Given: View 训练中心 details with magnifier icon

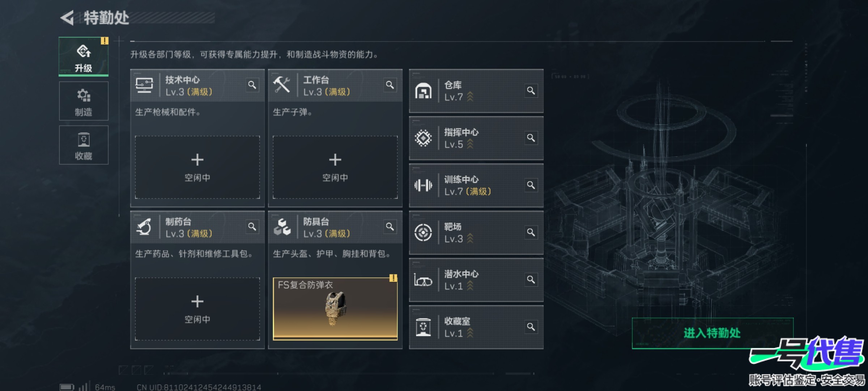Looking at the screenshot, I should (x=531, y=185).
